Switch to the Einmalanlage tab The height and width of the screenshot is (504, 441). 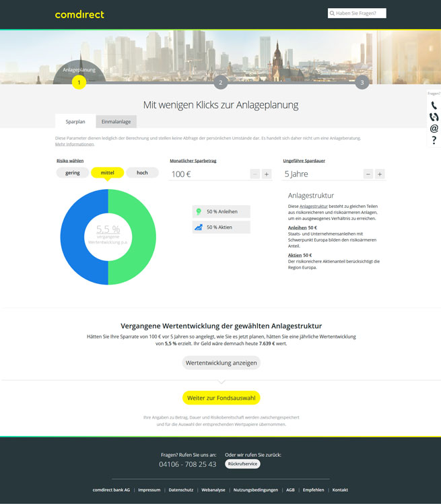coord(116,122)
